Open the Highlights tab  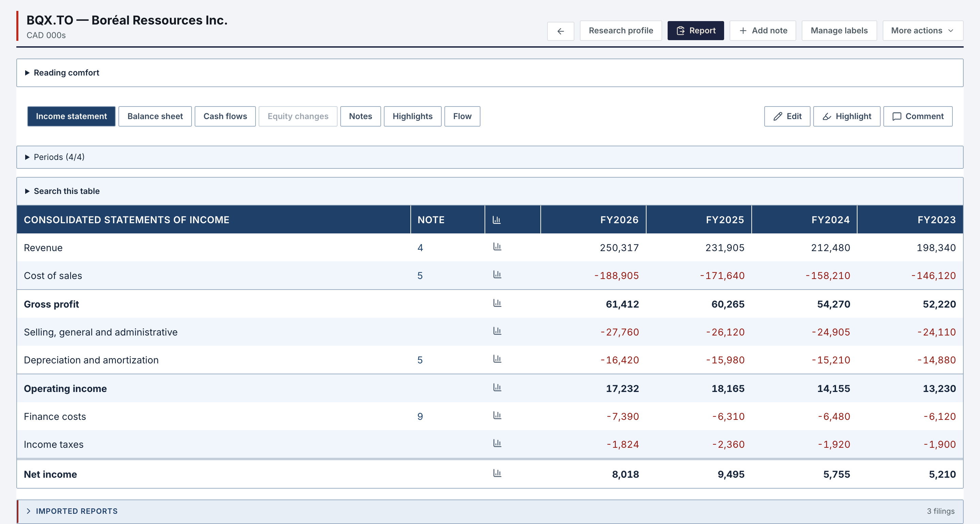[412, 116]
